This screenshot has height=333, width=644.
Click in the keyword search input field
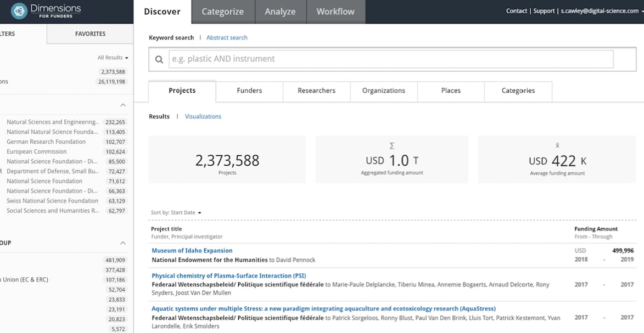390,59
